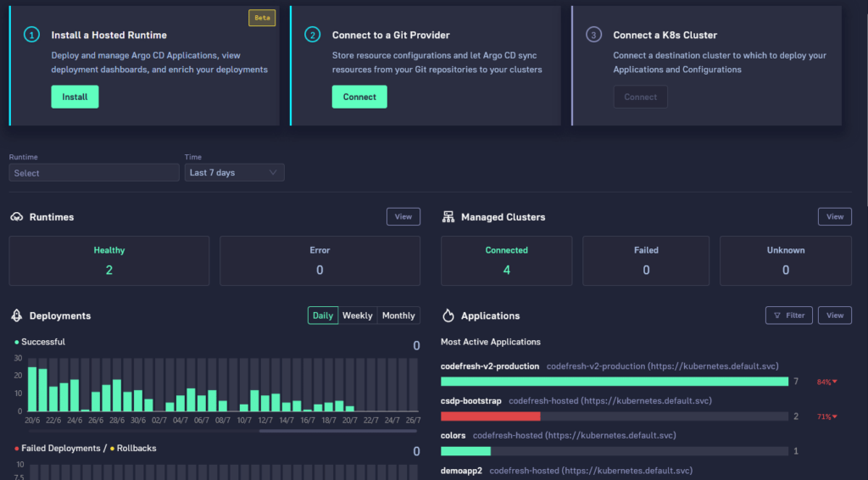Switch deployments chart to Daily
Screen dimensions: 868x480
click(x=323, y=315)
